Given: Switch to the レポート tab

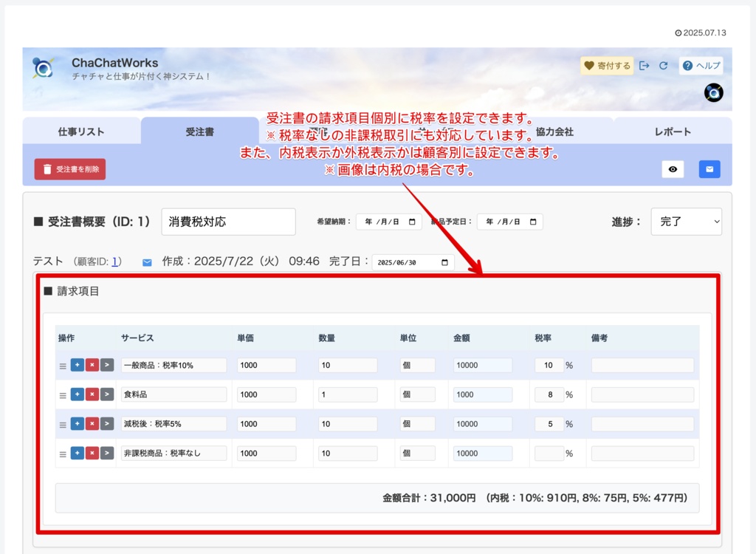Looking at the screenshot, I should click(x=671, y=131).
